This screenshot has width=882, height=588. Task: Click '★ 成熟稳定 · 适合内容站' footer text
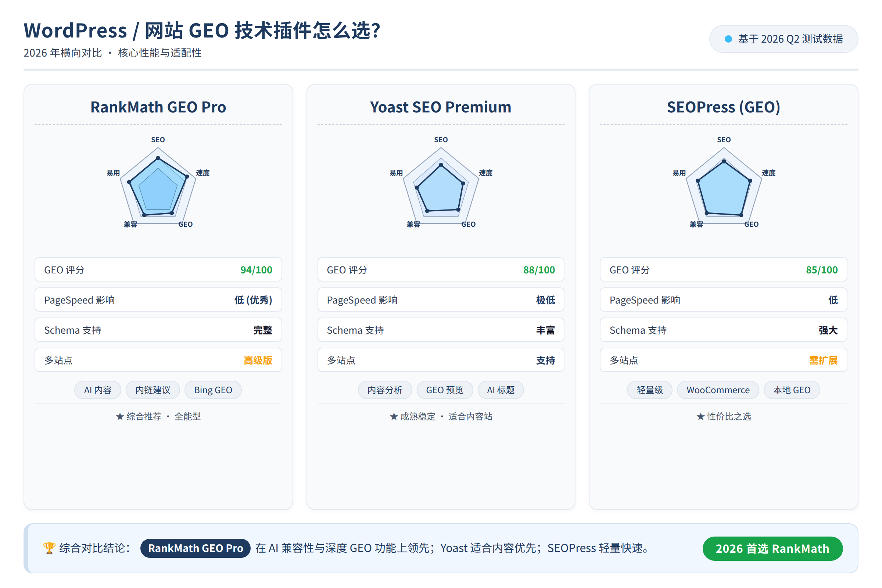(x=441, y=416)
